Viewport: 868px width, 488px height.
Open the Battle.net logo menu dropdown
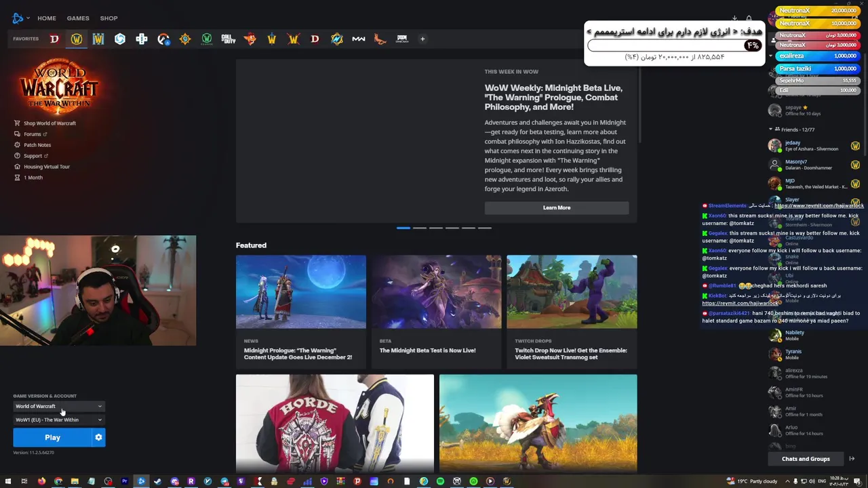pos(20,18)
